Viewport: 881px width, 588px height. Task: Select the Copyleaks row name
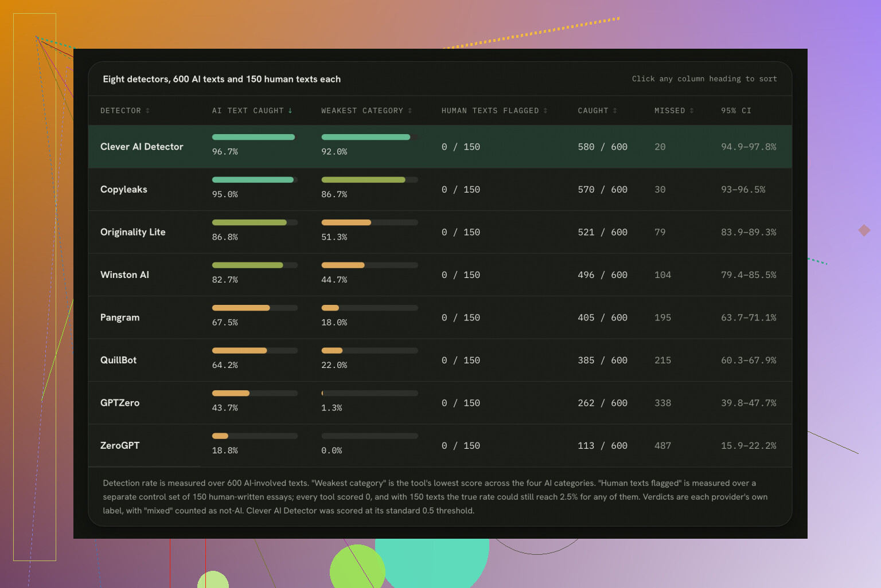coord(124,190)
